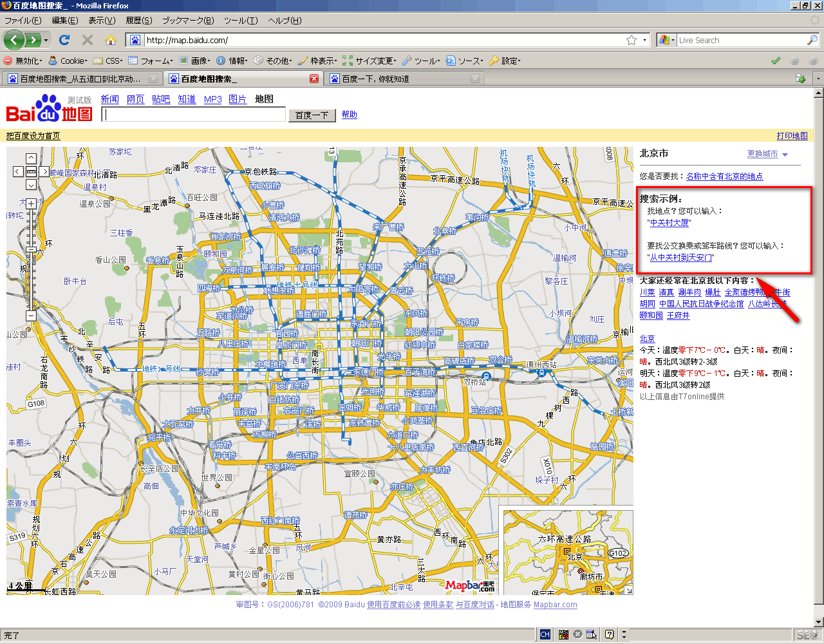824x644 pixels.
Task: Open the IME help question mark icon
Action: (609, 634)
